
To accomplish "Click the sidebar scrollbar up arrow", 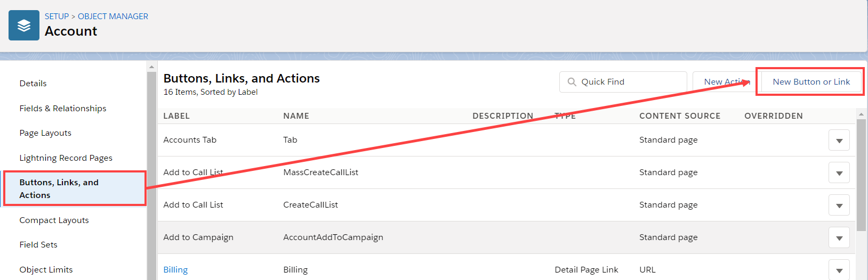I will tap(151, 67).
